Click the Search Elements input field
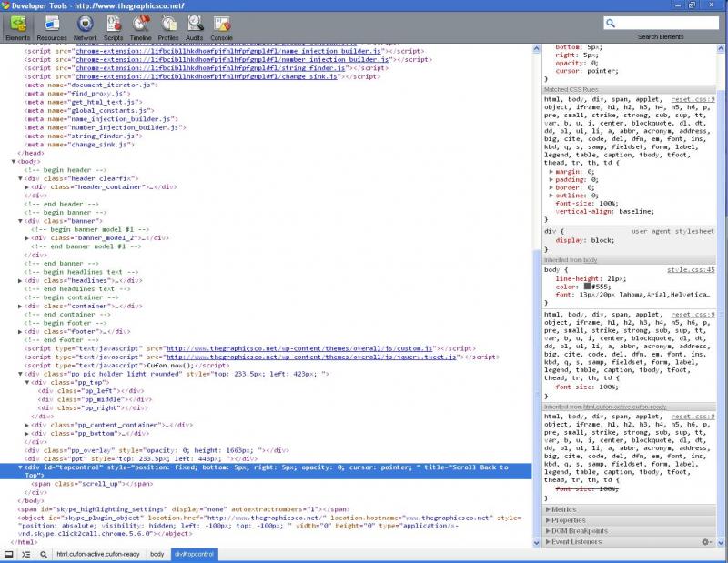 pyautogui.click(x=662, y=23)
